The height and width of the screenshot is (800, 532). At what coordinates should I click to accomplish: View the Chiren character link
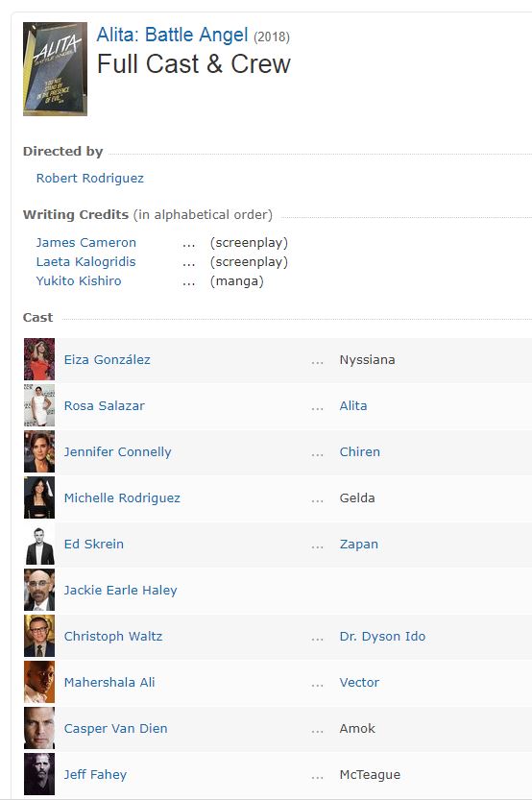[359, 452]
